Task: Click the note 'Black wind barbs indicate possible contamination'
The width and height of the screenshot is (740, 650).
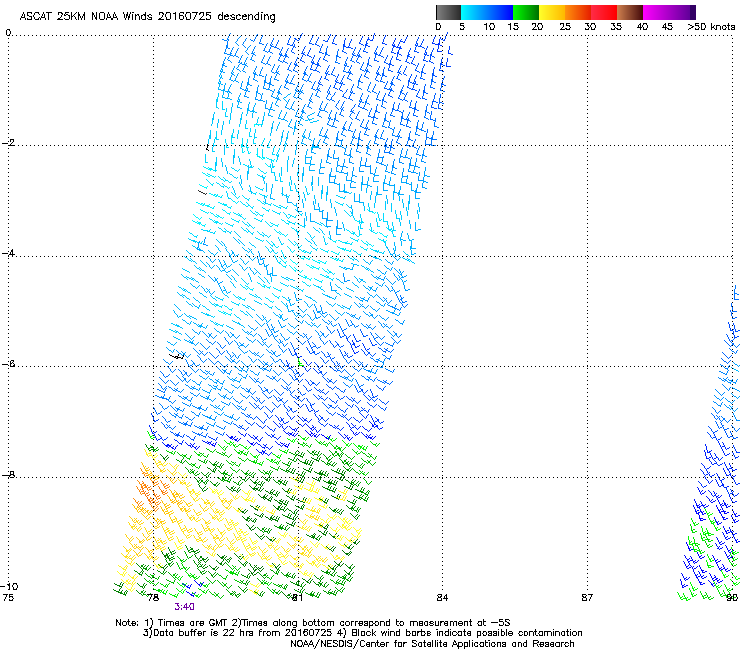Action: point(467,633)
